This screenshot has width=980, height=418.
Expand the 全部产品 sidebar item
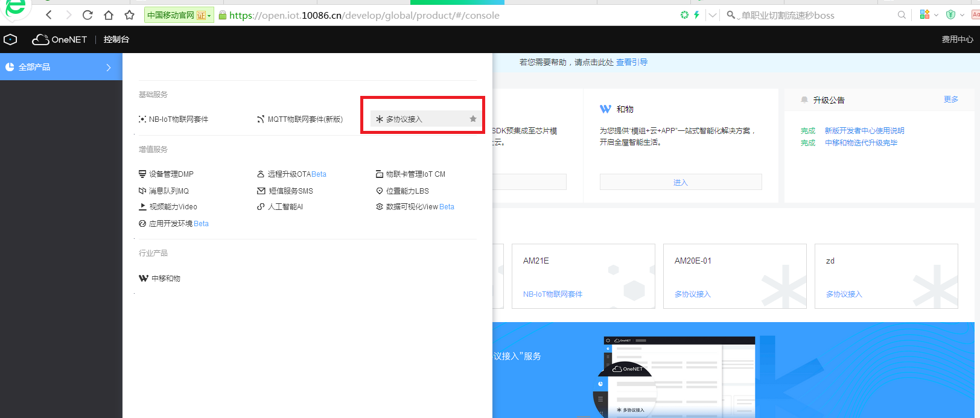[x=61, y=67]
